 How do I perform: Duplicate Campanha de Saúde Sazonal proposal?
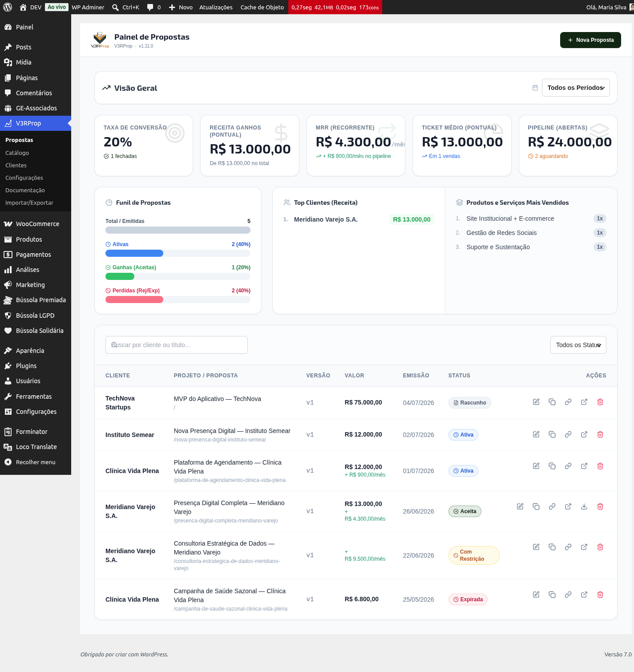pos(552,595)
